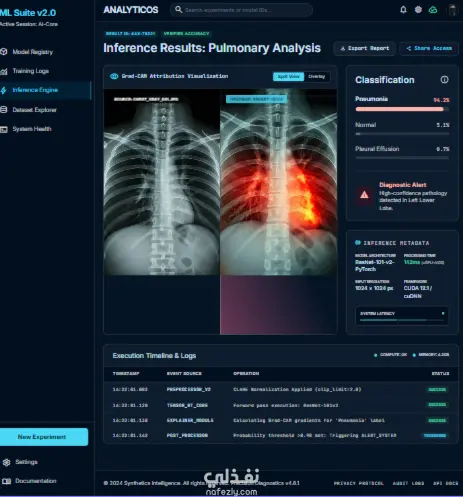Screen dimensions: 463x497
Task: Click the search magnifier icon
Action: tap(179, 10)
